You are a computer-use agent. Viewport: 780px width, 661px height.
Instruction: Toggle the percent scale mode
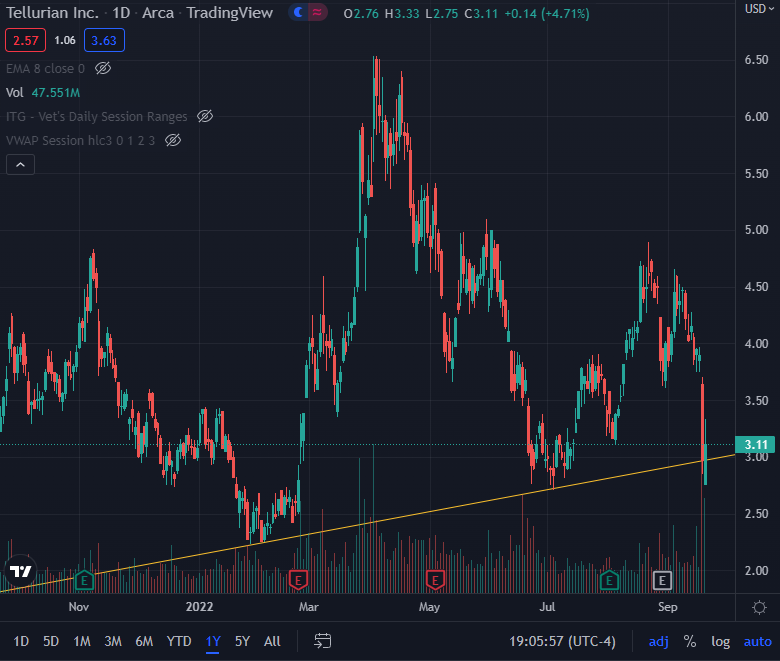(x=689, y=641)
